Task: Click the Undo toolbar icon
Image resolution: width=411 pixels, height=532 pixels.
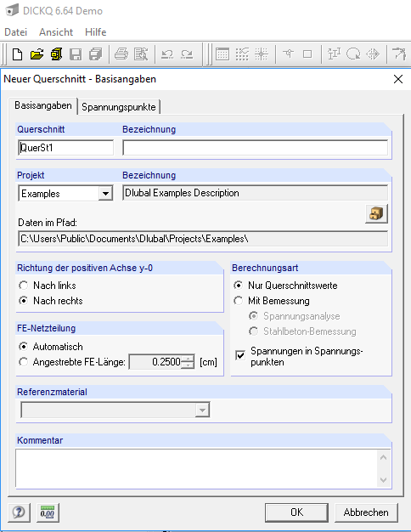Action: tap(166, 54)
